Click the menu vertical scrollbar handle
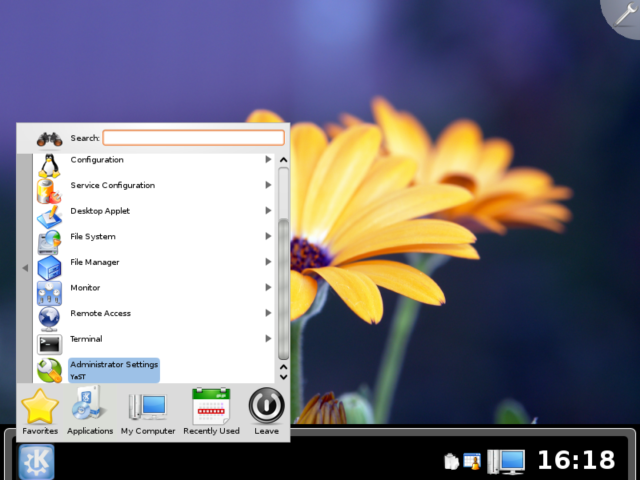640x480 pixels. [283, 289]
